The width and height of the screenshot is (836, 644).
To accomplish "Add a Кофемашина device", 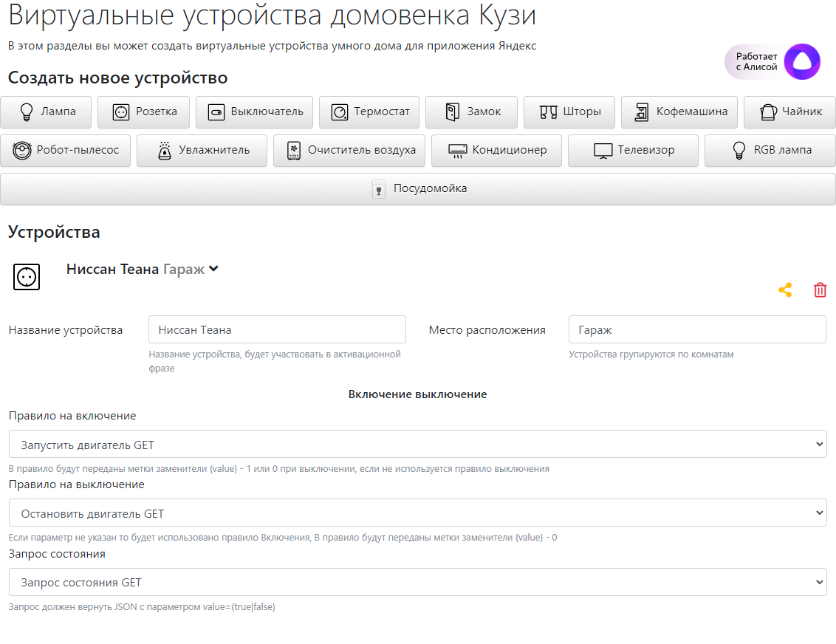I will click(679, 112).
